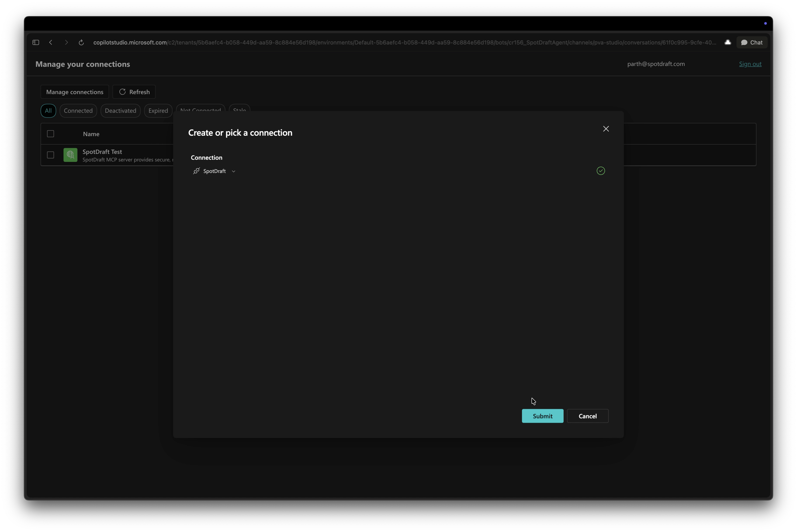Click the Manage connections button
This screenshot has height=532, width=797.
tap(75, 92)
